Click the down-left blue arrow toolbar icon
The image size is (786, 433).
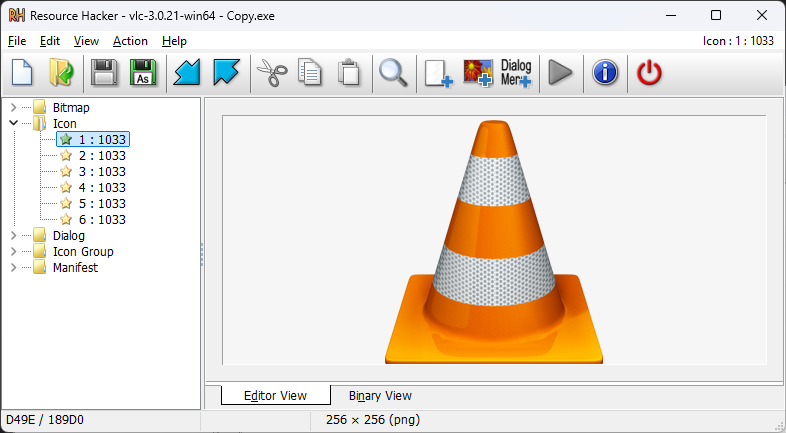point(187,73)
